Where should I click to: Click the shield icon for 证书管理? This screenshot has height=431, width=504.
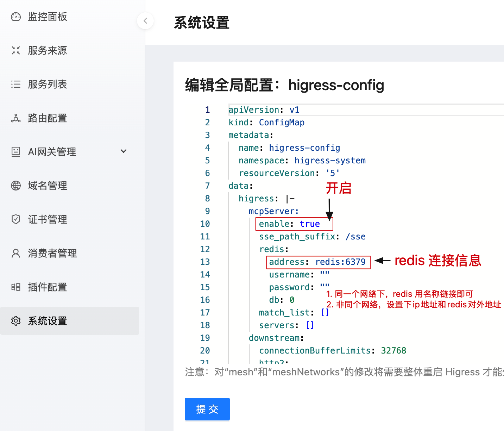[16, 219]
